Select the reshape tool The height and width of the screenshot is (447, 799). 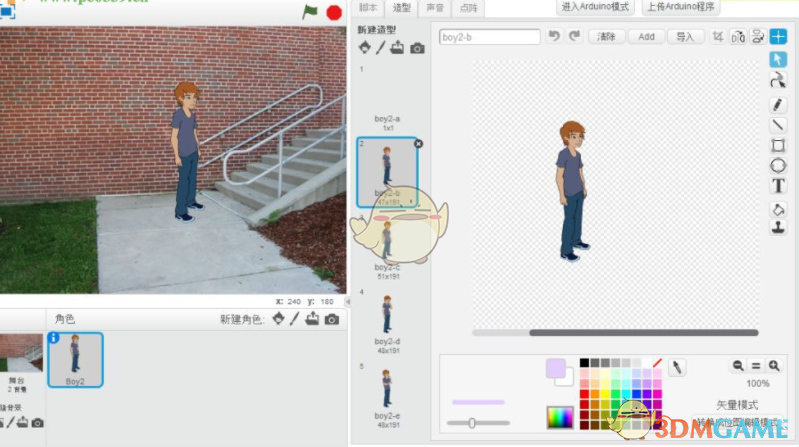[778, 80]
